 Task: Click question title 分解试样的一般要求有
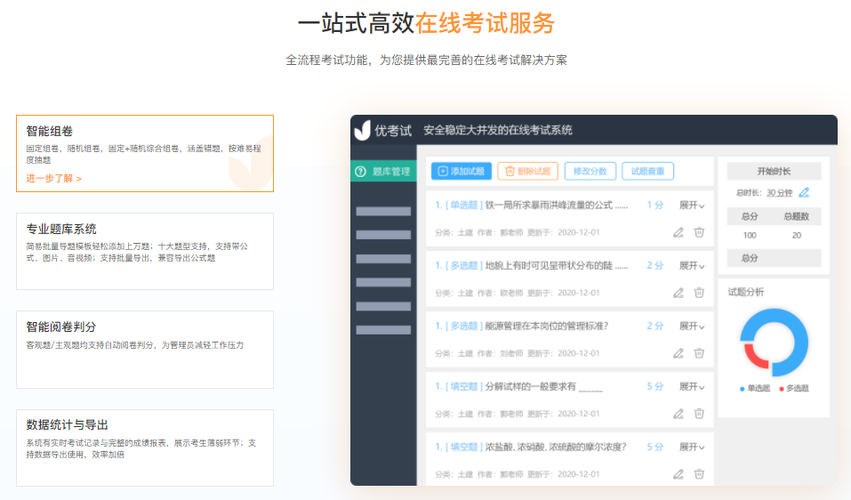[530, 387]
